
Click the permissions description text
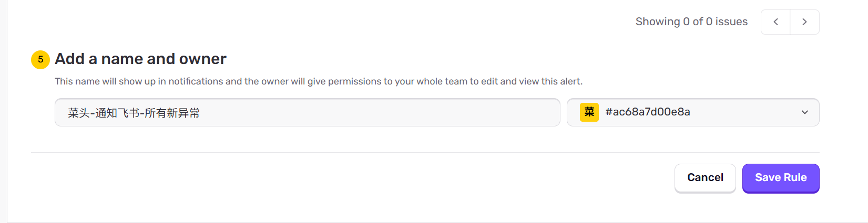(x=318, y=81)
